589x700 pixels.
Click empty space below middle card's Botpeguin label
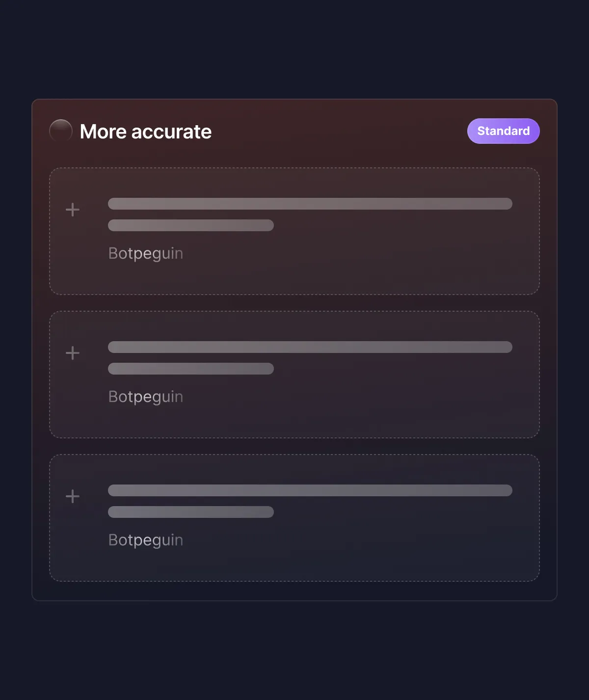(x=294, y=422)
